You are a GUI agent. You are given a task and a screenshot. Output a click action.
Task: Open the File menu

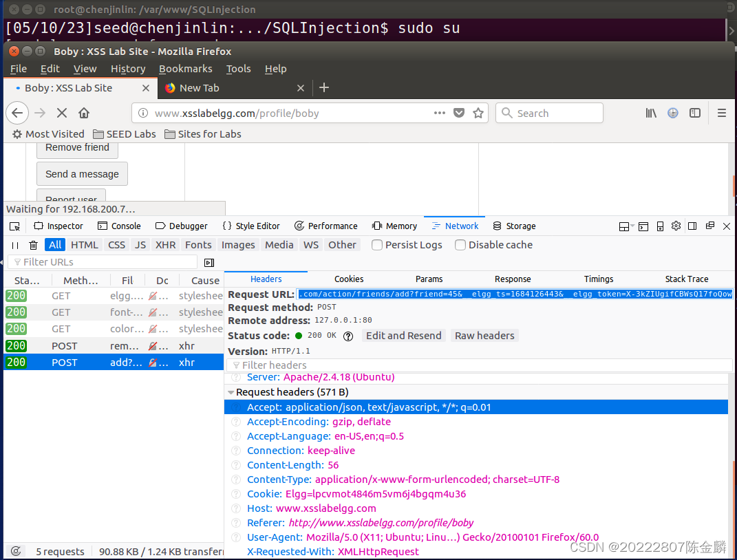tap(19, 69)
